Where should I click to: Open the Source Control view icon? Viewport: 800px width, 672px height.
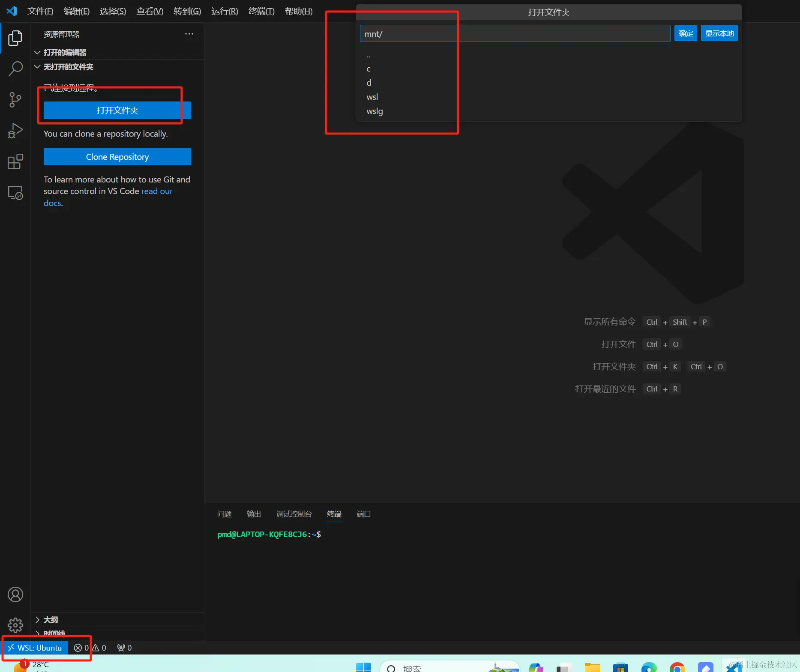(15, 100)
